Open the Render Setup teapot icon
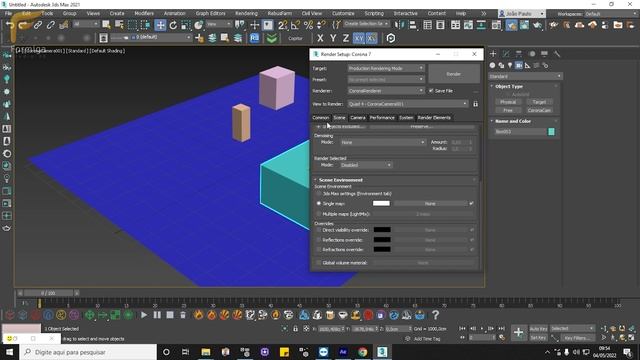Viewport: 640px width, 360px height. 511,25
